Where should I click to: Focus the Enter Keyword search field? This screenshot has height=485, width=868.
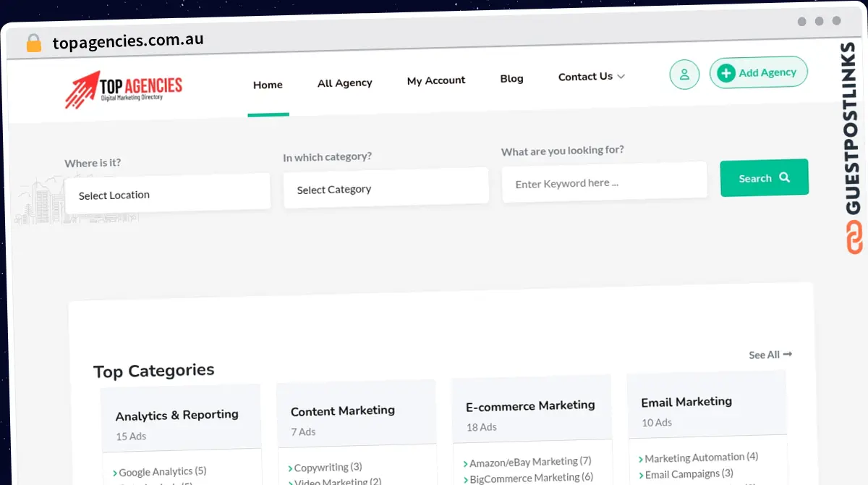(604, 183)
